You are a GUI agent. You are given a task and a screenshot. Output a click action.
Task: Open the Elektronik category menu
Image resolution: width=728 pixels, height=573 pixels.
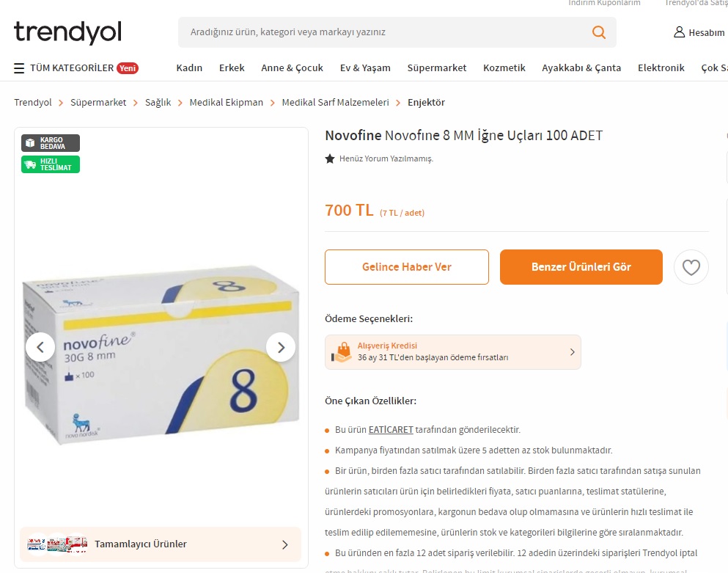661,67
